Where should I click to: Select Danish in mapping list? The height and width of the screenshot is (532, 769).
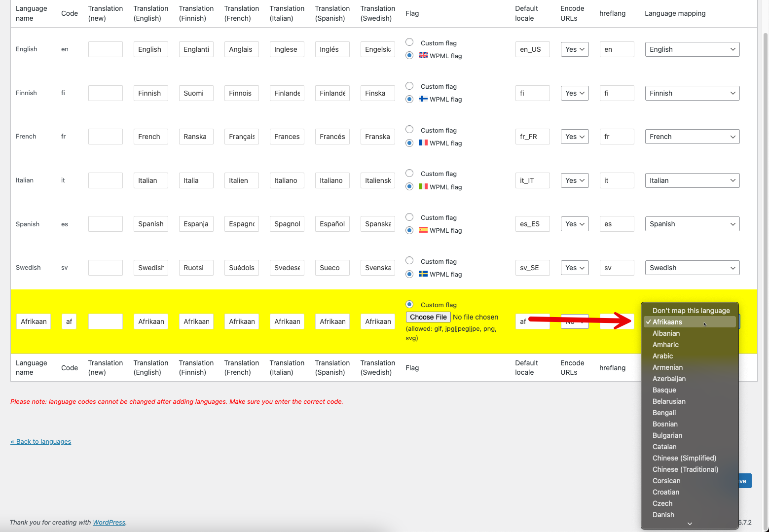click(690, 515)
